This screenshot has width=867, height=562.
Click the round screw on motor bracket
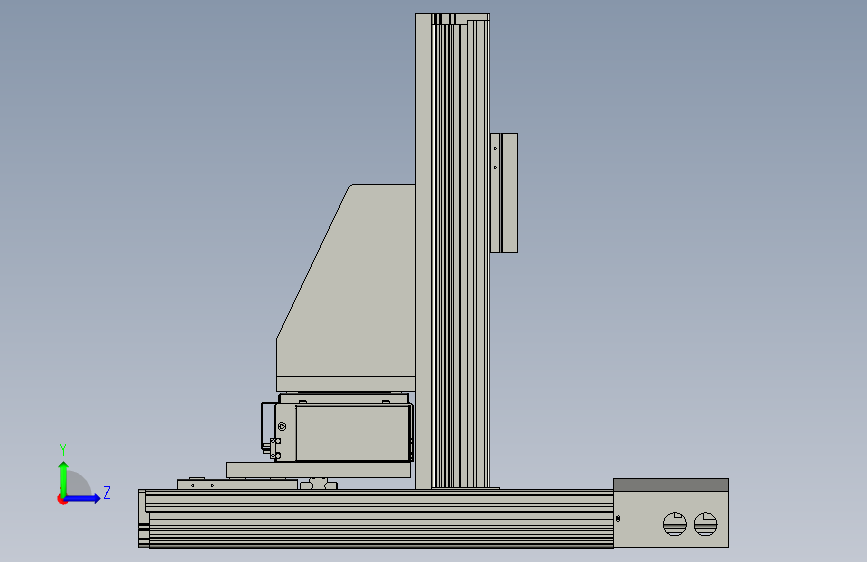[282, 426]
